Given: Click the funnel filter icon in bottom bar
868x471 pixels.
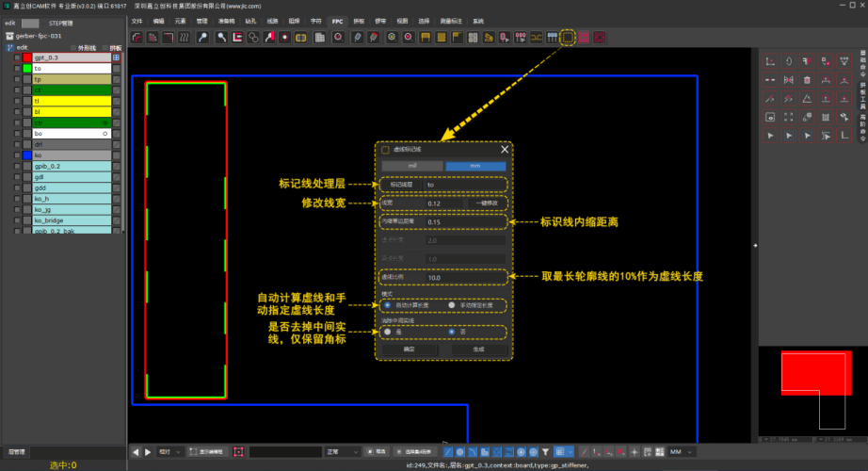Looking at the screenshot, I should coord(546,452).
